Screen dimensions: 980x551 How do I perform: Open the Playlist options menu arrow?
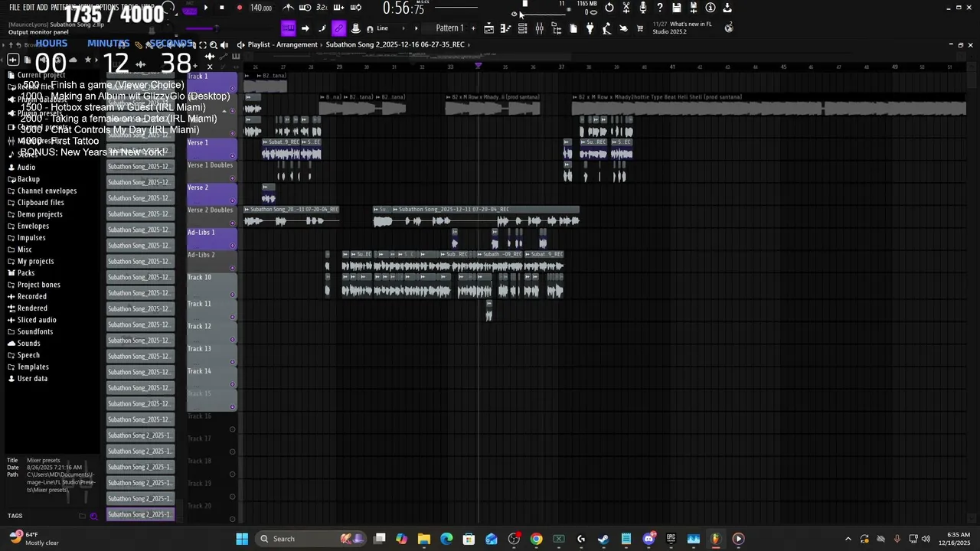point(240,44)
